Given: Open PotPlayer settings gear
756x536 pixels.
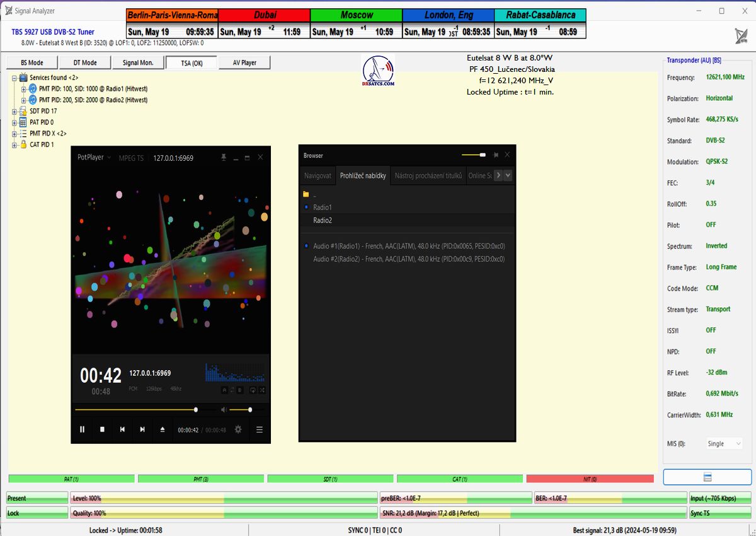Looking at the screenshot, I should tap(238, 429).
